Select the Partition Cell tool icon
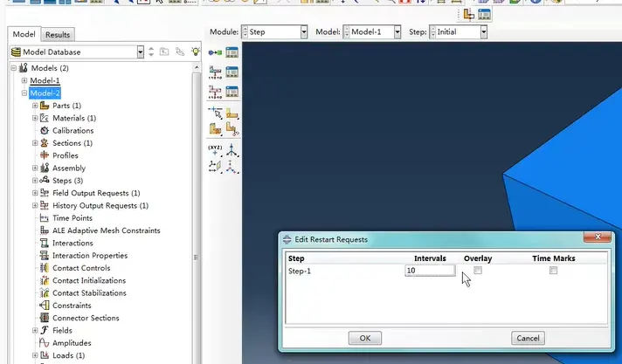 click(215, 129)
